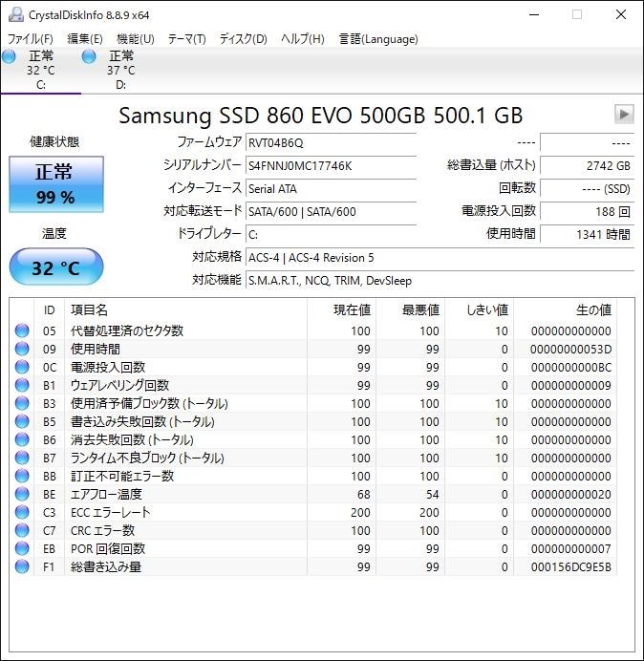Click the 生の値 column header
The image size is (644, 661).
point(565,309)
